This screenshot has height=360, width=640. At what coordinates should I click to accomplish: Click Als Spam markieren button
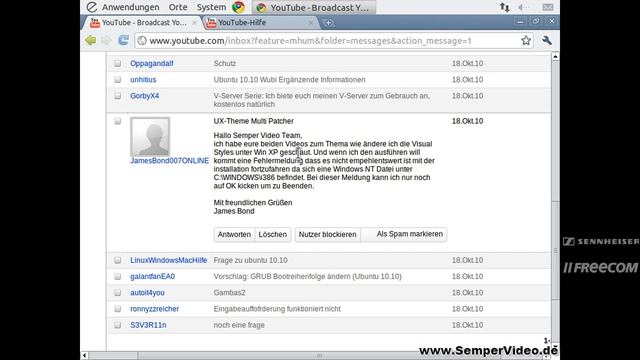coord(404,234)
